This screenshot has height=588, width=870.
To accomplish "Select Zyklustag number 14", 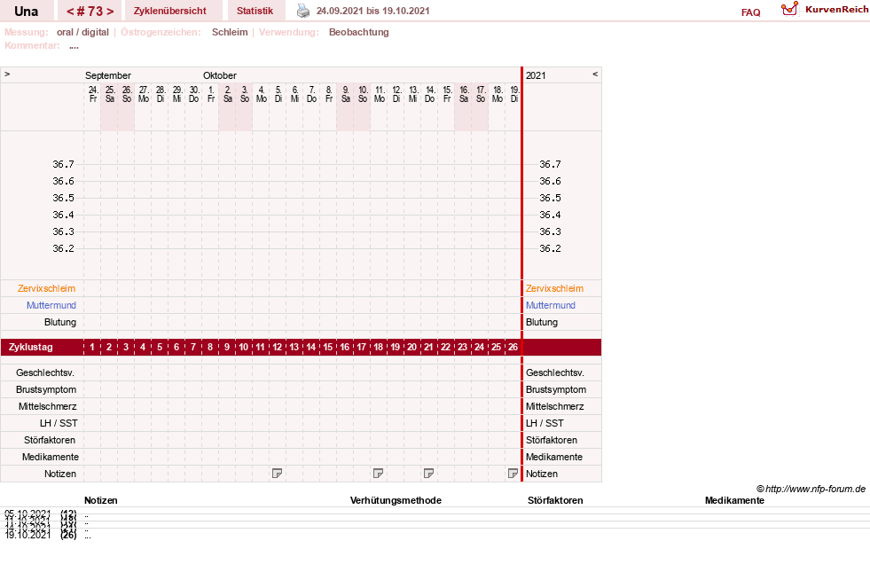I will pyautogui.click(x=310, y=348).
